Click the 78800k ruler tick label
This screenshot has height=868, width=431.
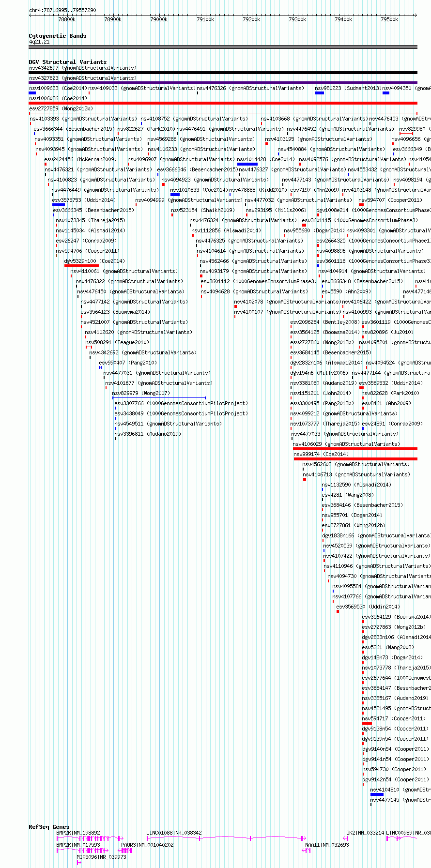pyautogui.click(x=67, y=19)
